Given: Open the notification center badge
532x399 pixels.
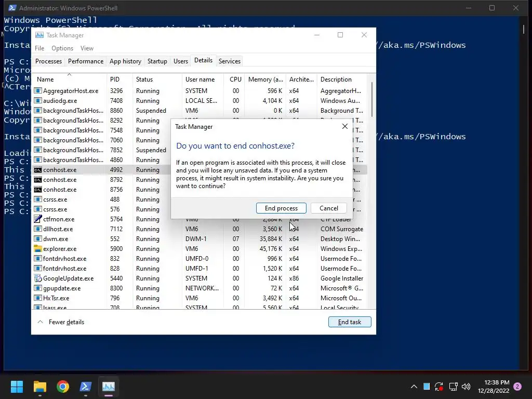Looking at the screenshot, I should [x=517, y=387].
